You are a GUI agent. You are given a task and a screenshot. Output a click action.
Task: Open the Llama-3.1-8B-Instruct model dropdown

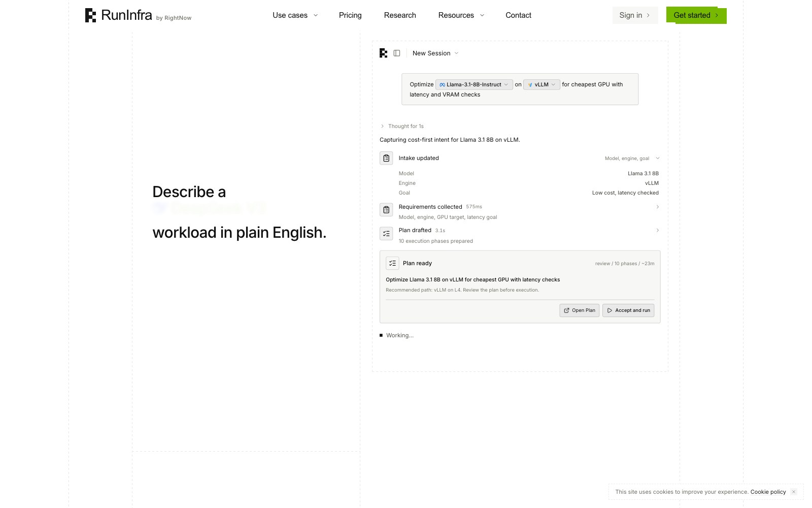click(x=474, y=84)
